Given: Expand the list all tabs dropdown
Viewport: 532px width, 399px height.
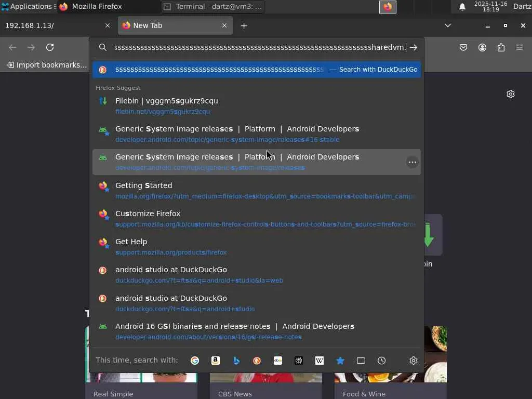Looking at the screenshot, I should [x=448, y=25].
